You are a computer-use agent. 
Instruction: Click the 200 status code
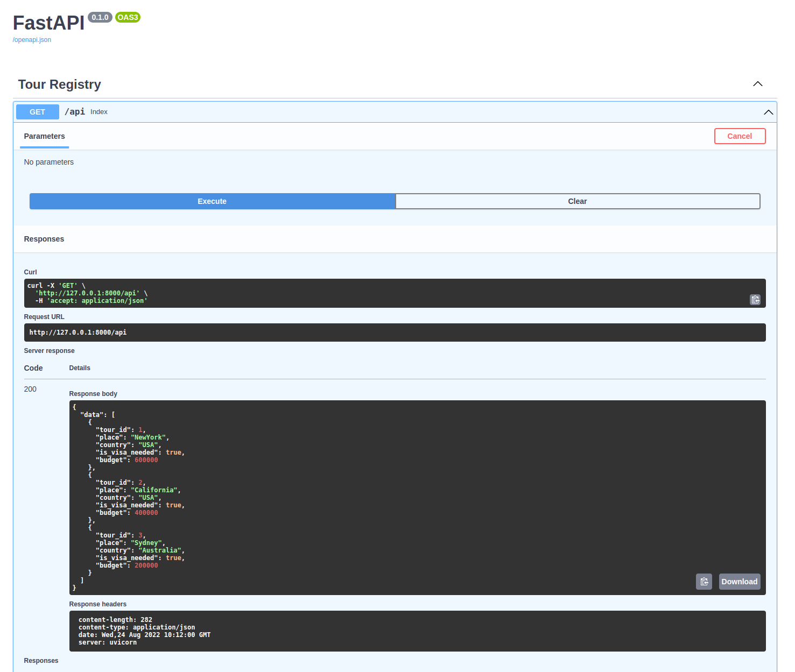[30, 389]
